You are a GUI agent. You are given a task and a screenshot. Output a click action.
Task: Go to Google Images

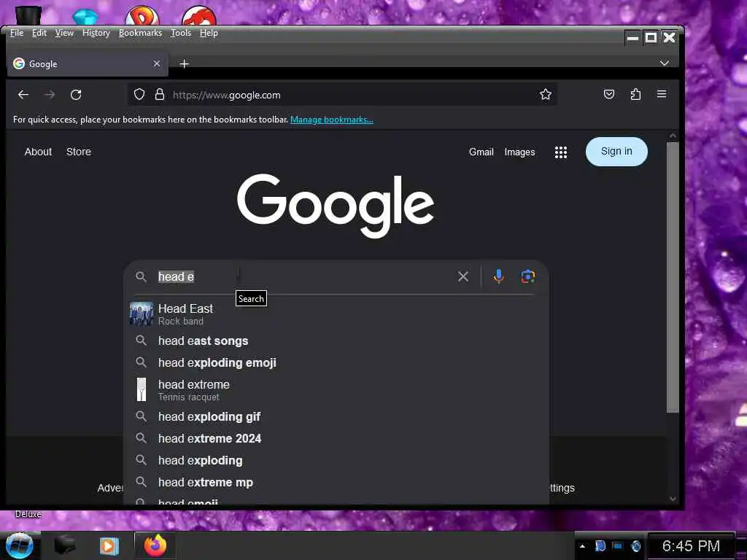[519, 152]
